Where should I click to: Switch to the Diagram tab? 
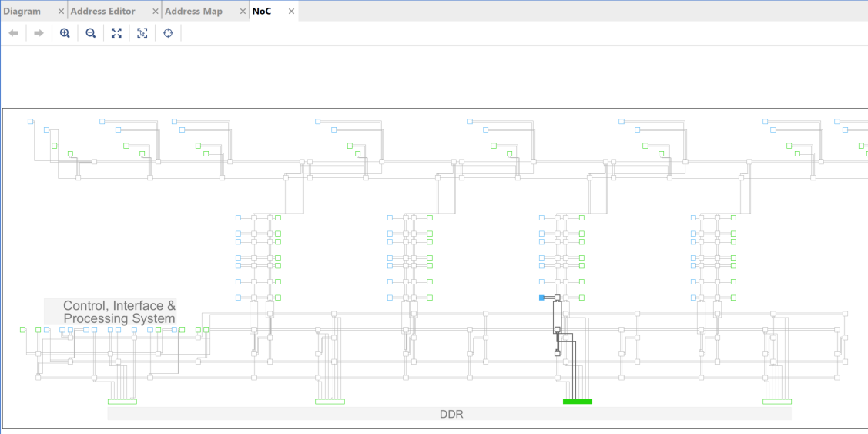point(22,11)
